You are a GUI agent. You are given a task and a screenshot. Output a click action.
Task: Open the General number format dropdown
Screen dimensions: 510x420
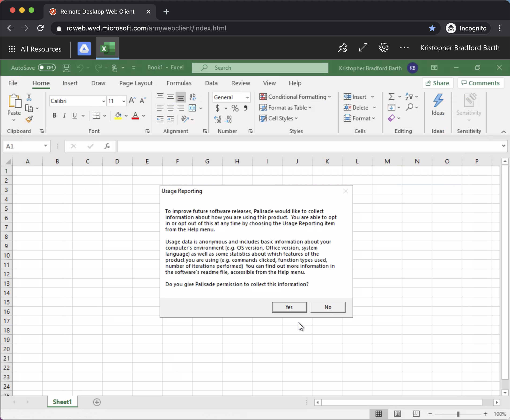tap(247, 97)
